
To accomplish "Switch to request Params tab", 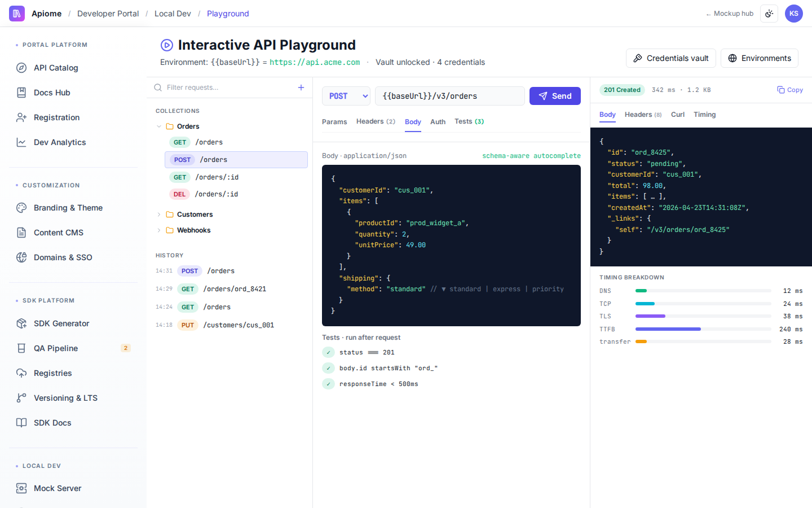I will [x=334, y=122].
